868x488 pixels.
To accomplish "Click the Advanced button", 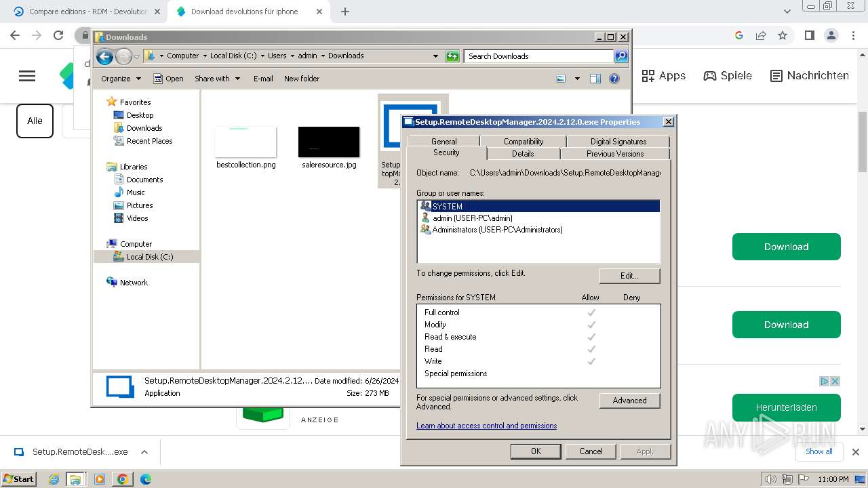I will [x=629, y=401].
